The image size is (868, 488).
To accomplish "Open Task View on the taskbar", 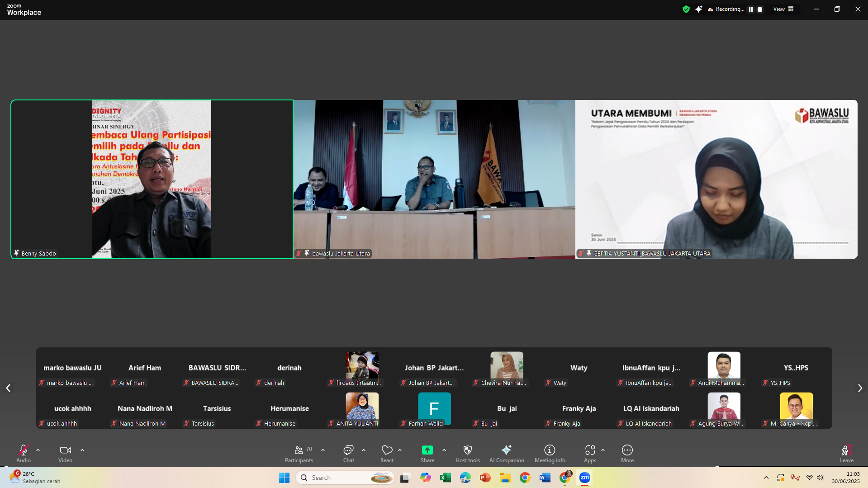I will click(x=406, y=478).
